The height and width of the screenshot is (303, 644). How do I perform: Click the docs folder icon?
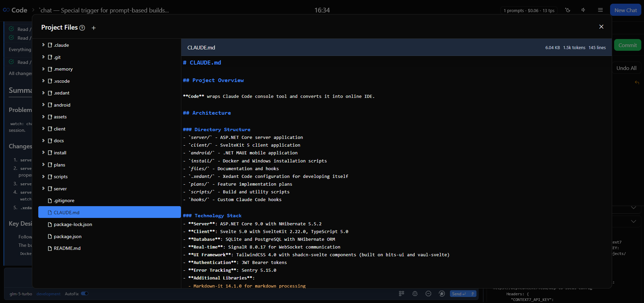click(x=50, y=141)
